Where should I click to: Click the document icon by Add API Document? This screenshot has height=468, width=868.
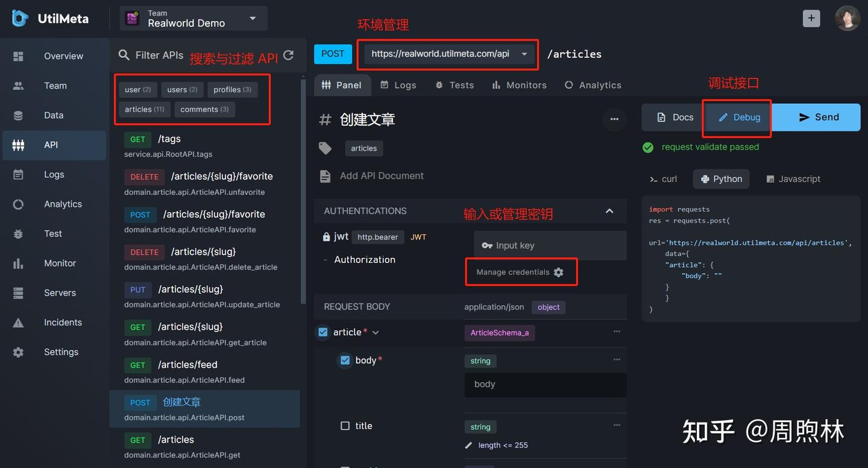pos(325,176)
